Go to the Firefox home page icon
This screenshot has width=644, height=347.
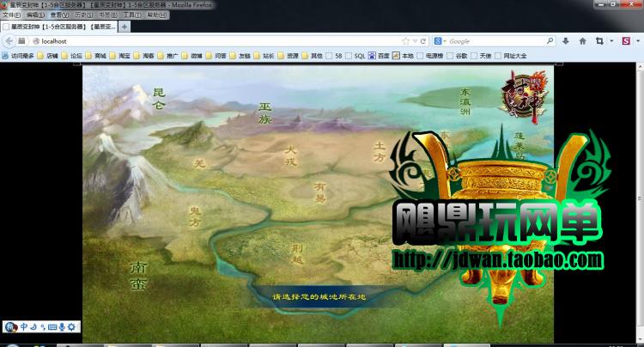coord(582,41)
